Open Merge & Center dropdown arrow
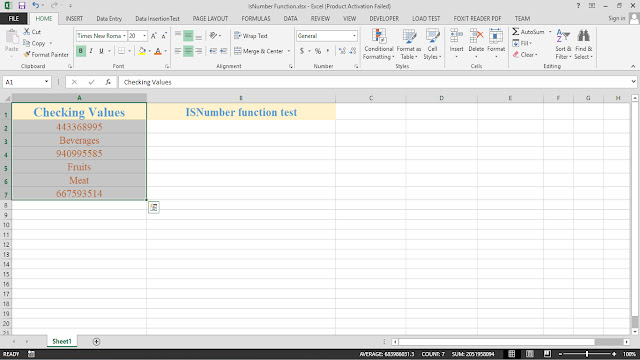Image resolution: width=640 pixels, height=360 pixels. click(x=289, y=51)
